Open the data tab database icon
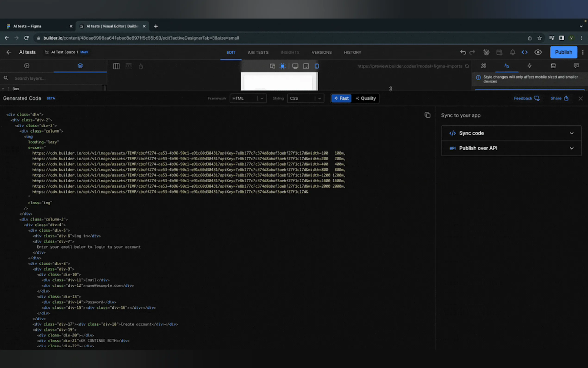Screen dimensions: 588x368 (x=553, y=66)
